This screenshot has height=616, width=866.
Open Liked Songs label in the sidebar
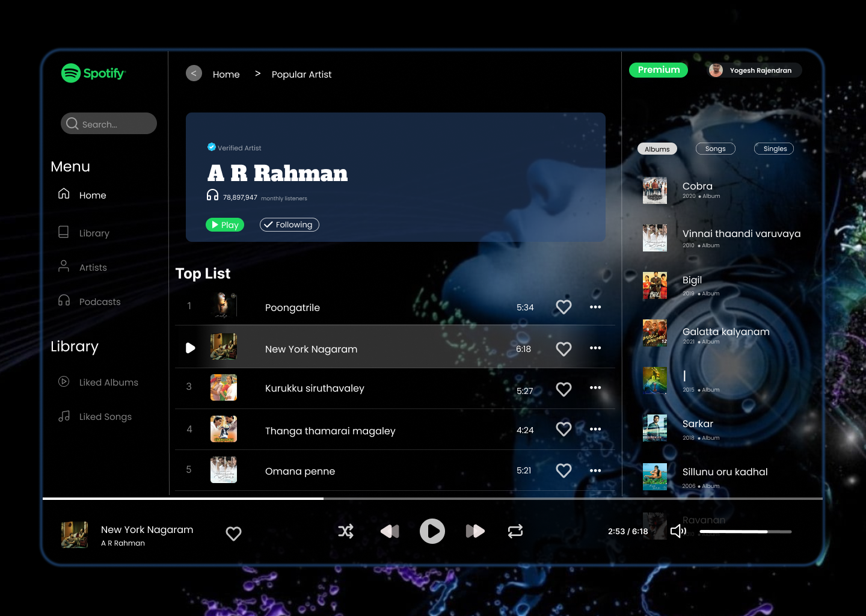(x=105, y=417)
